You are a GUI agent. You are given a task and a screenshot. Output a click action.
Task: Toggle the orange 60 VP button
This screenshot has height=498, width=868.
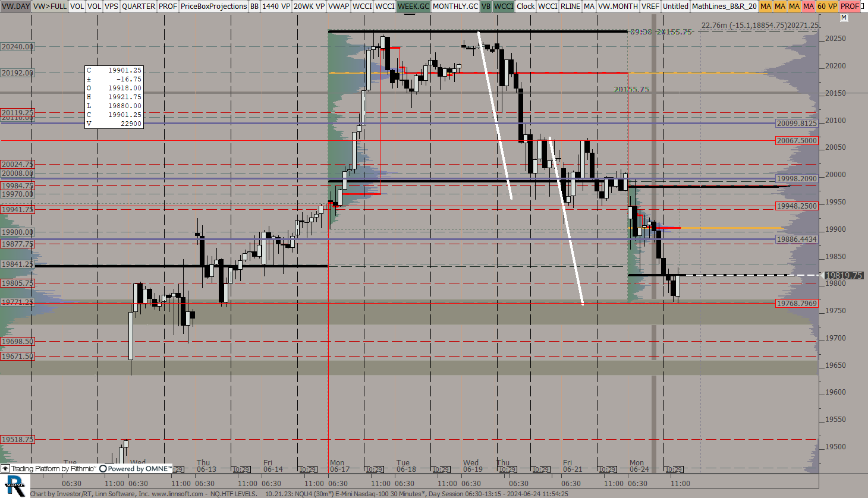[x=827, y=6]
